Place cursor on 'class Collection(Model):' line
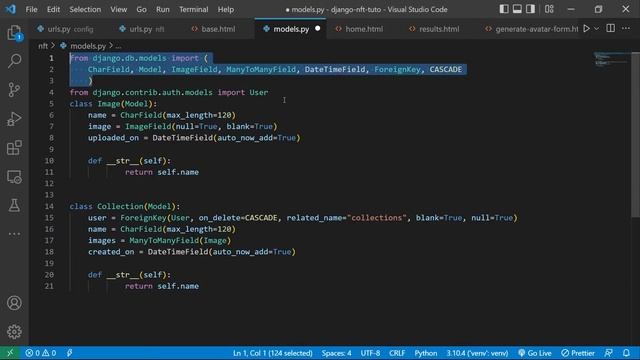The height and width of the screenshot is (360, 640). pos(124,206)
